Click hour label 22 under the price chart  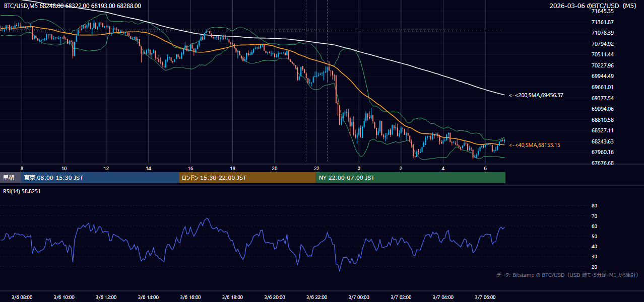pos(317,168)
